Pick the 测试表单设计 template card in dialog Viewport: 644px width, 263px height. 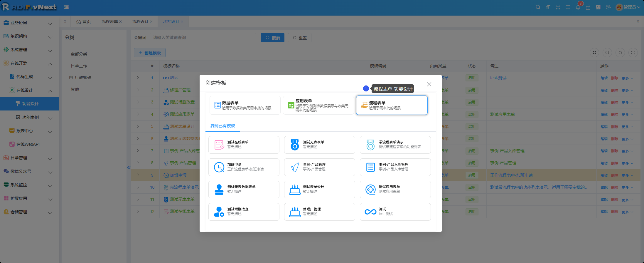pyautogui.click(x=319, y=189)
